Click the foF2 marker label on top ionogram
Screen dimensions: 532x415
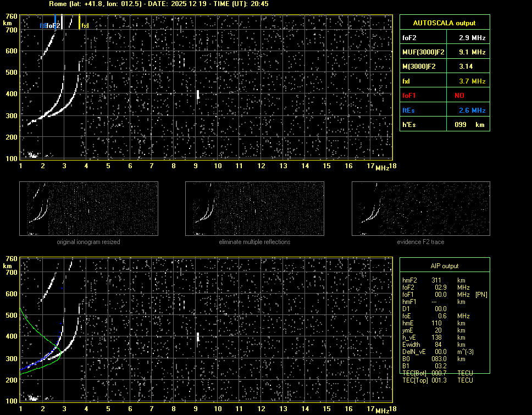pyautogui.click(x=53, y=25)
